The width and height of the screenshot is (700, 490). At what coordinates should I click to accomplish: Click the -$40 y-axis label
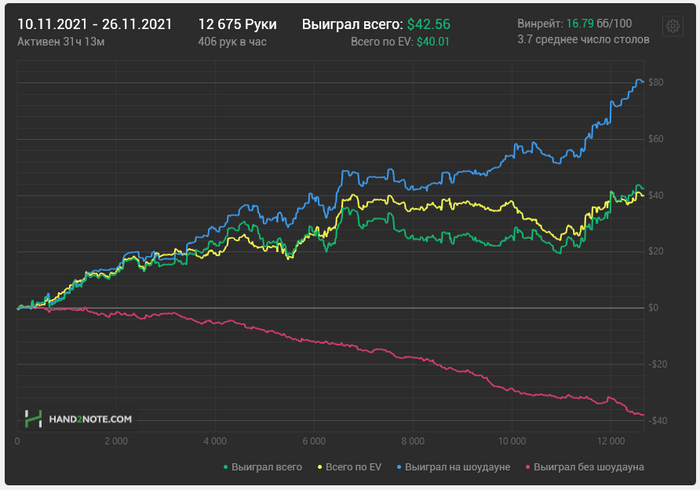(x=658, y=420)
